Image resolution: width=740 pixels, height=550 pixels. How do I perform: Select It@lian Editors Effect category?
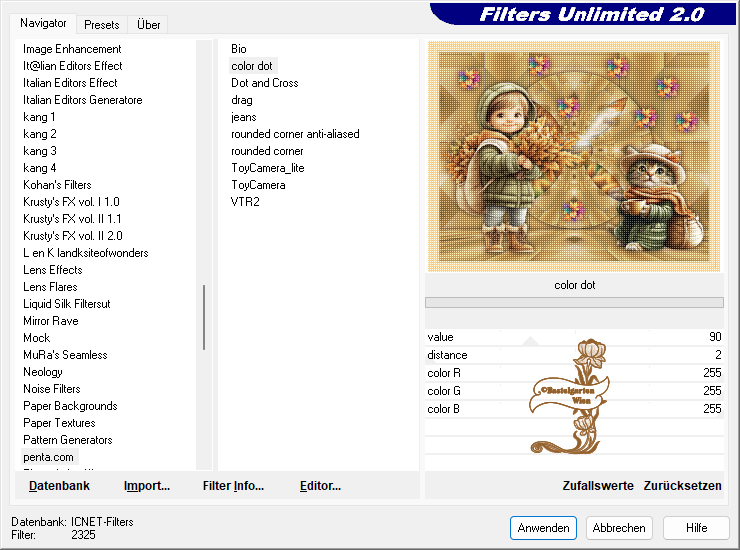coord(72,66)
